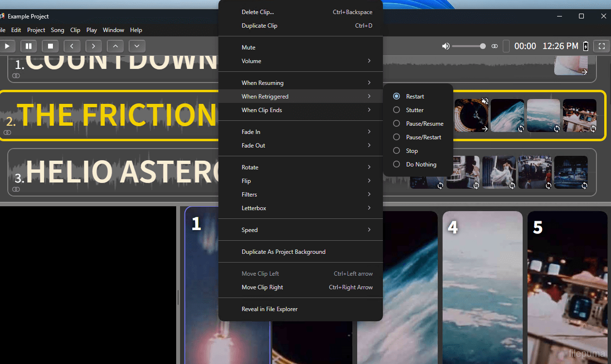Click the master volume slider handle
611x364 pixels.
coord(482,46)
